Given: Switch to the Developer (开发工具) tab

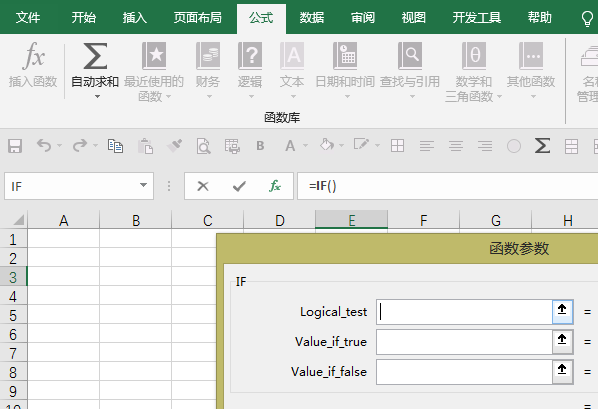Looking at the screenshot, I should (477, 18).
